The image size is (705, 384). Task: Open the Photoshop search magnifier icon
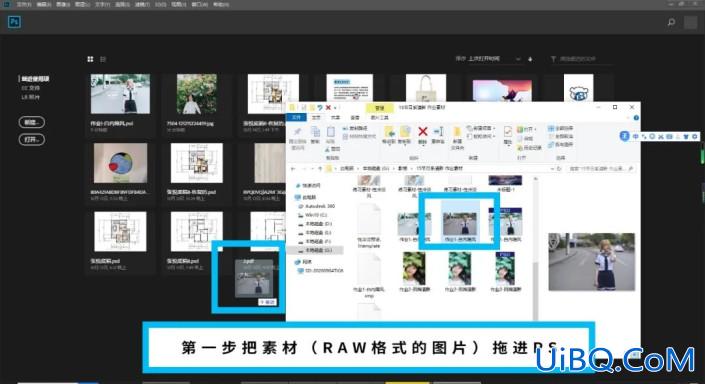click(671, 22)
